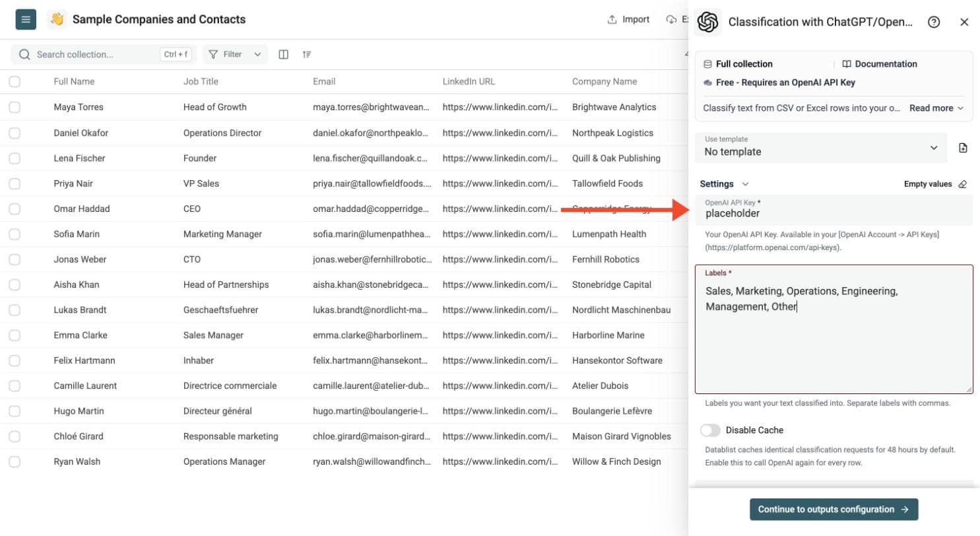Click the waving hand collection emoji
This screenshot has width=980, height=536.
[57, 20]
